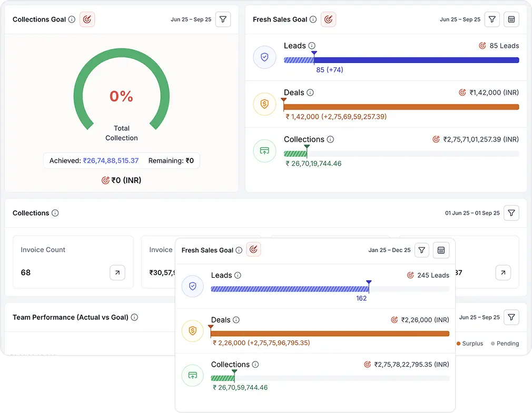Click the blue Leads progress bar marker
Image resolution: width=532 pixels, height=413 pixels.
(x=313, y=54)
